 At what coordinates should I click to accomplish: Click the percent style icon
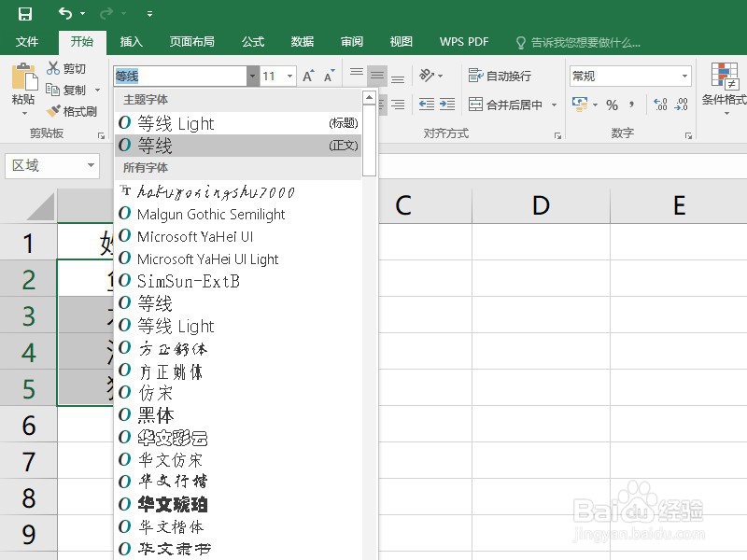pyautogui.click(x=613, y=105)
